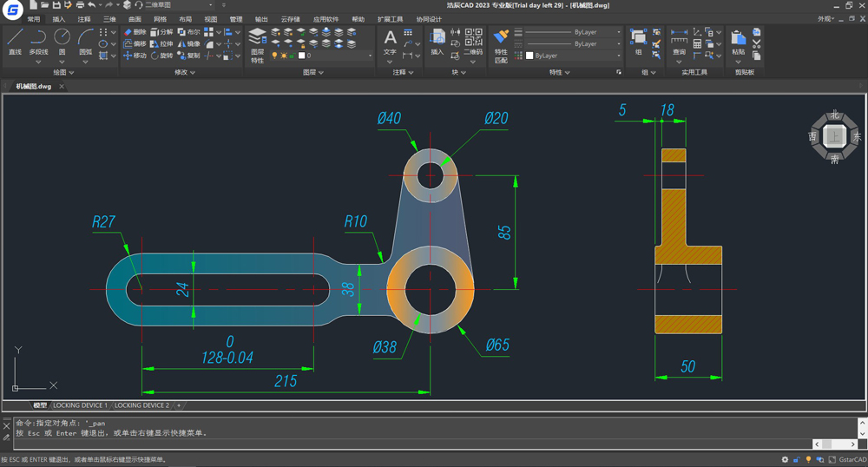Open the layer name dropdown

(x=370, y=56)
